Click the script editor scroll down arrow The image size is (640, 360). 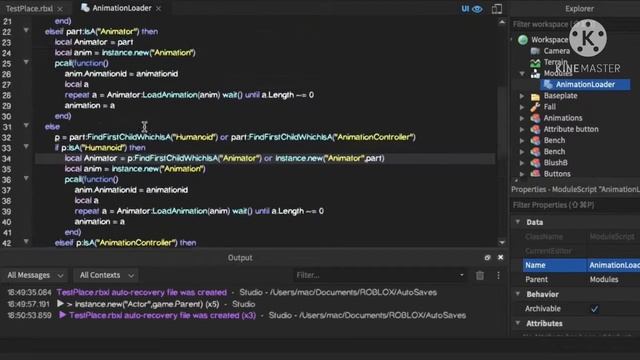pos(502,242)
